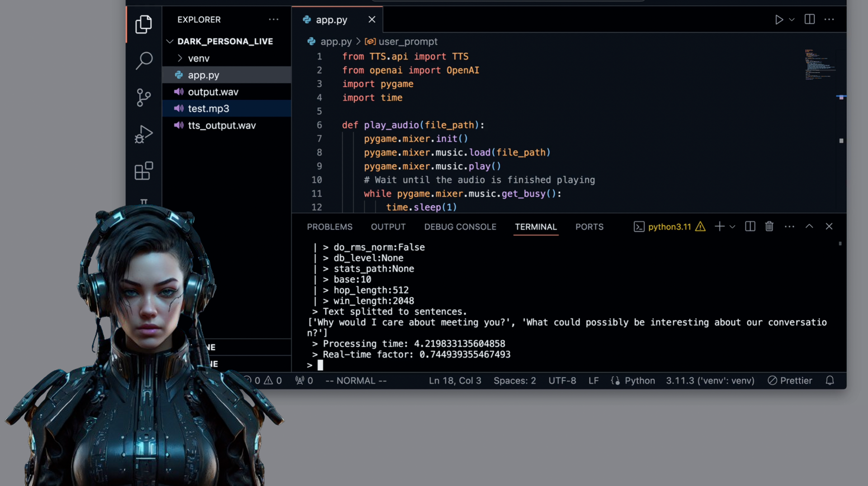Screen dimensions: 868x486
Task: Split the editor view
Action: [809, 19]
